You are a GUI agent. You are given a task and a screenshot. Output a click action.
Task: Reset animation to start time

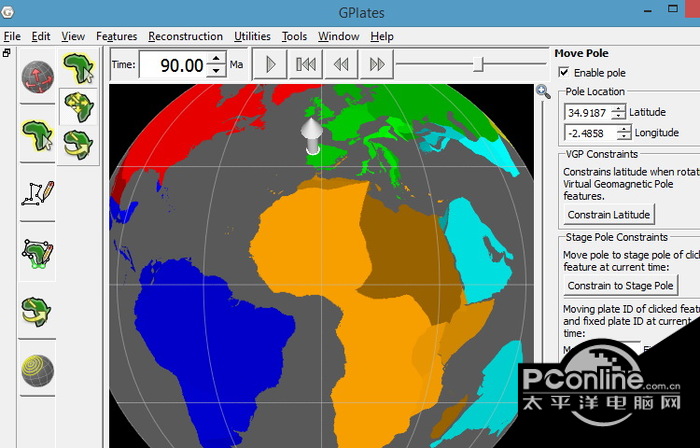(x=306, y=65)
